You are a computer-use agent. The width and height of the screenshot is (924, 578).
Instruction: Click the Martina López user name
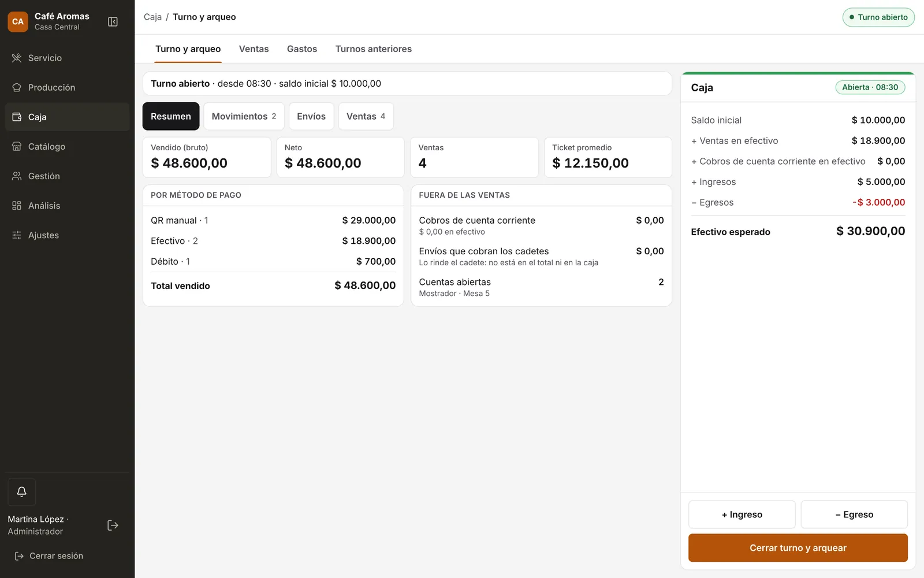pos(36,519)
